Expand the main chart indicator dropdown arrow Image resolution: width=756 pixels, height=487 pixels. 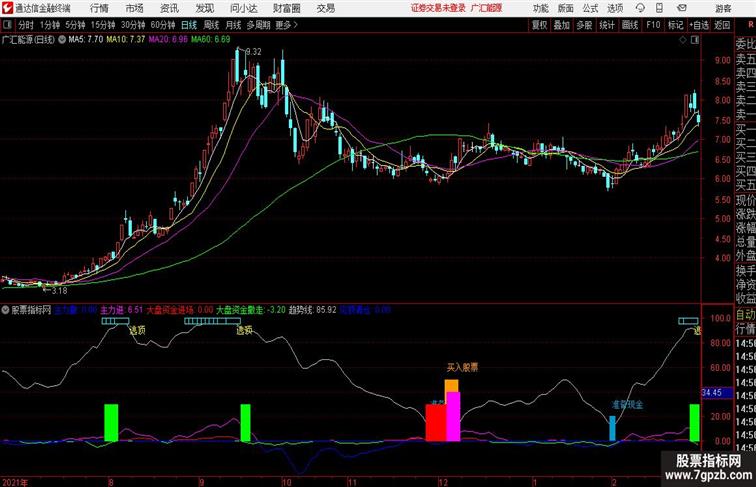point(62,40)
